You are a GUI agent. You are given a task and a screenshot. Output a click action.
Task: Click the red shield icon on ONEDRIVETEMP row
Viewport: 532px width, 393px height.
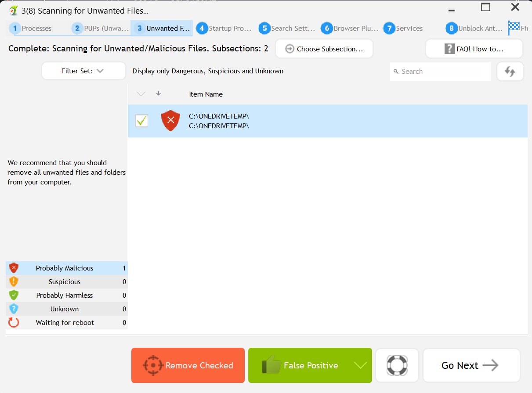tap(170, 121)
